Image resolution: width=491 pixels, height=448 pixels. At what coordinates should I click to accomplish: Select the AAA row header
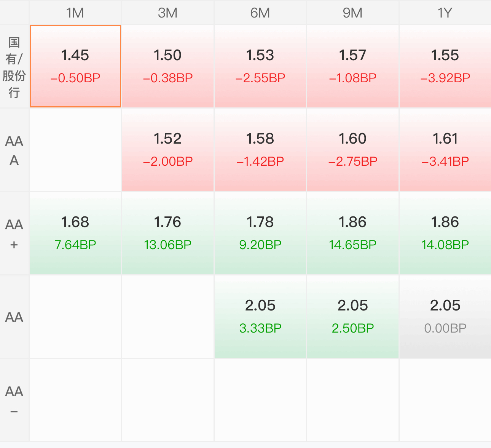14,150
